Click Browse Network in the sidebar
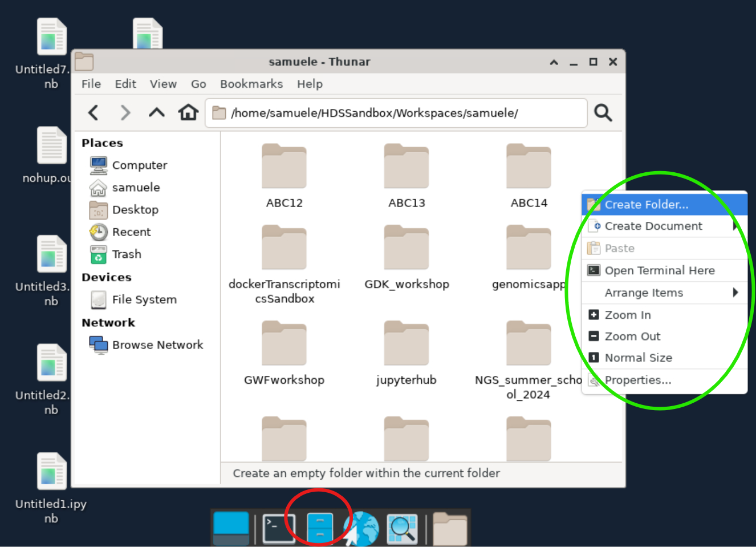 coord(157,345)
